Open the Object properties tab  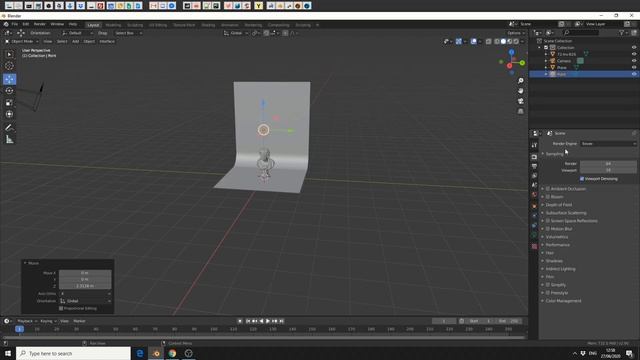point(534,206)
